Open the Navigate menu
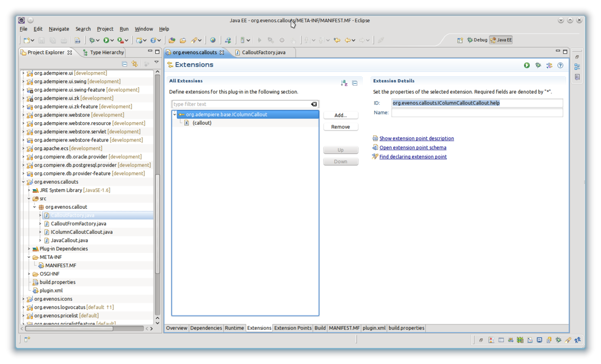The image size is (601, 364). tap(59, 29)
